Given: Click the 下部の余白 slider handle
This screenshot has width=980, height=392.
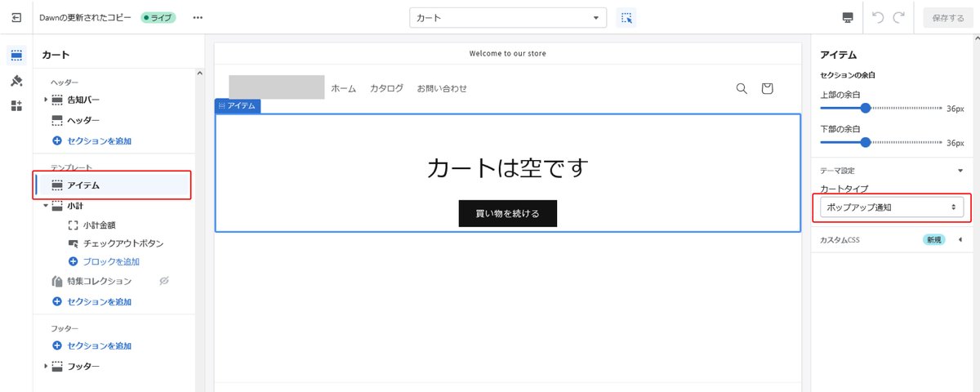Looking at the screenshot, I should point(866,142).
